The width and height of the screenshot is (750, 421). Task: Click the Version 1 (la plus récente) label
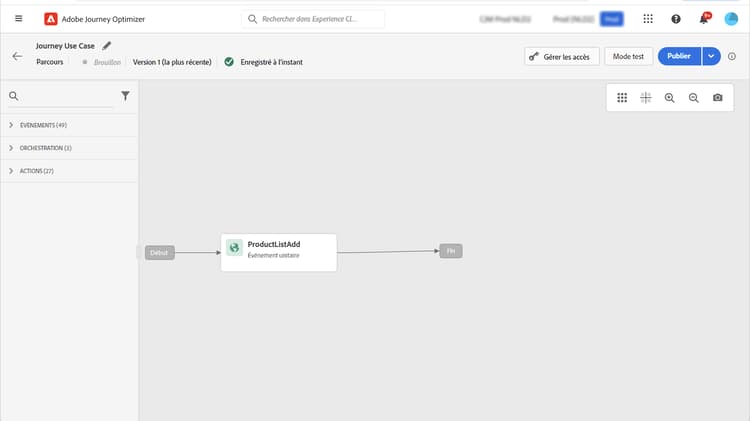pyautogui.click(x=172, y=62)
